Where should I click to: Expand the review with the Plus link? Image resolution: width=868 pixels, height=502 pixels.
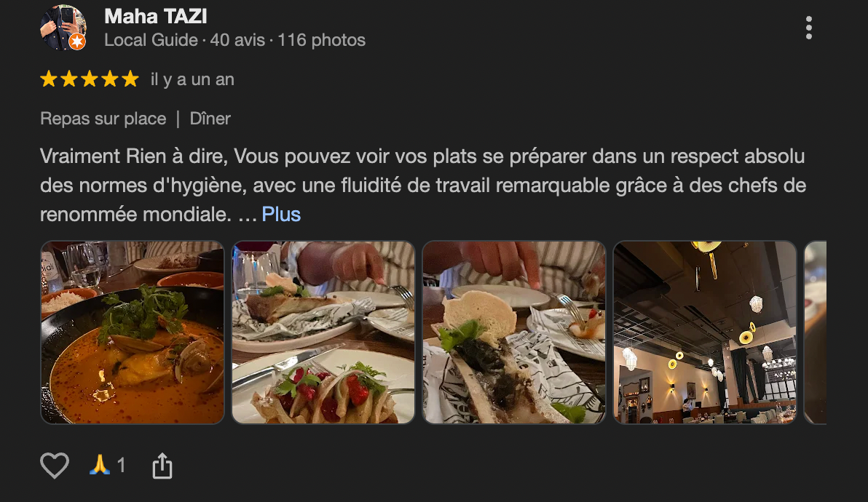281,214
